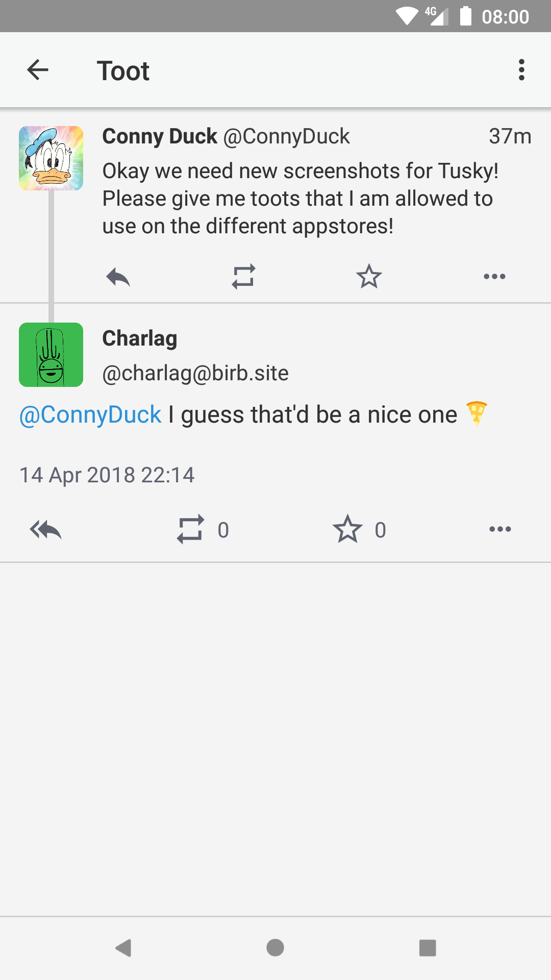Tap the 14 Apr 2018 22:14 timestamp
The image size is (551, 980).
coord(107,475)
